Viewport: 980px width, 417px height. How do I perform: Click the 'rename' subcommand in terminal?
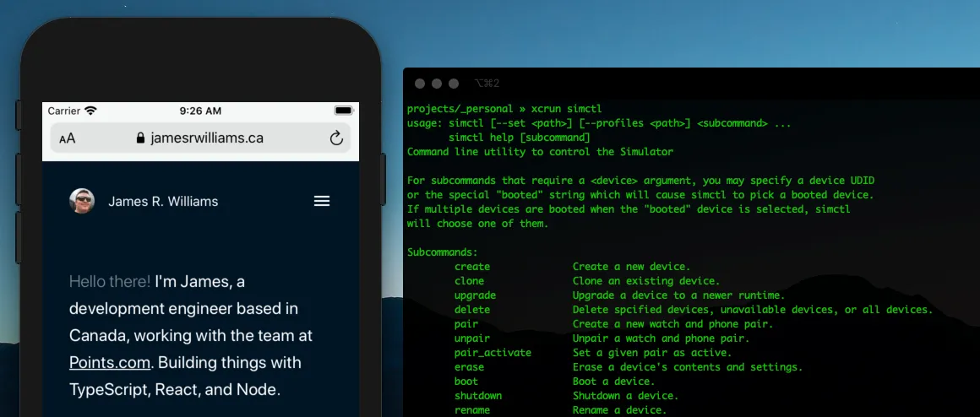(472, 410)
